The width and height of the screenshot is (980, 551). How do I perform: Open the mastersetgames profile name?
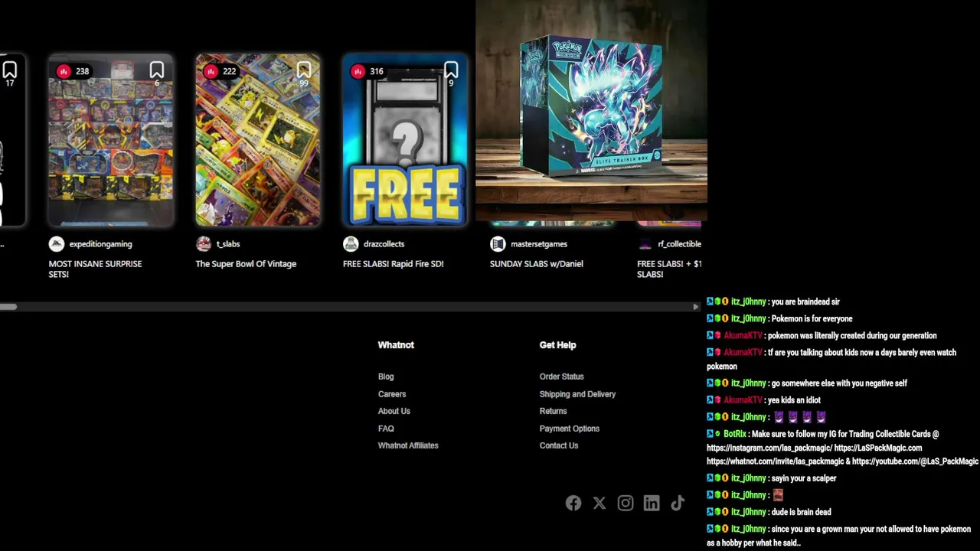539,244
